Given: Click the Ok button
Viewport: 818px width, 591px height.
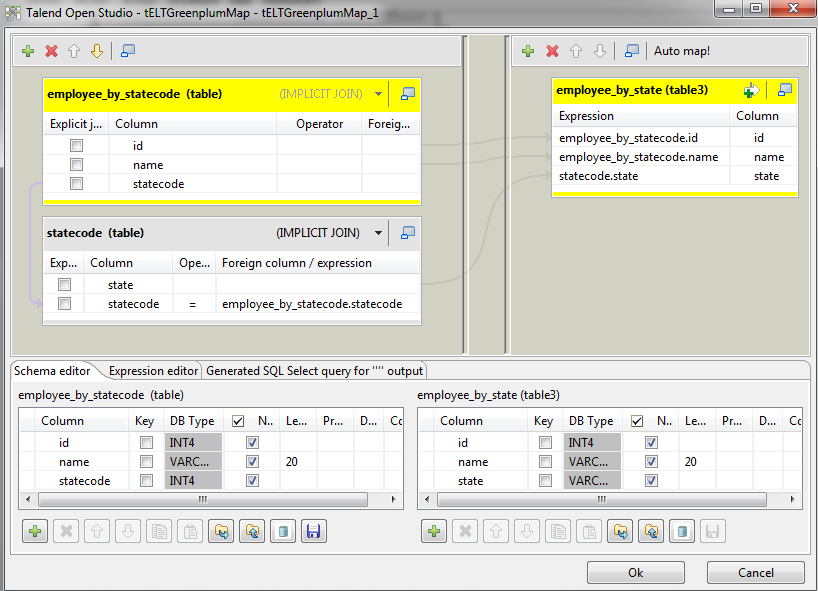Looking at the screenshot, I should point(635,573).
